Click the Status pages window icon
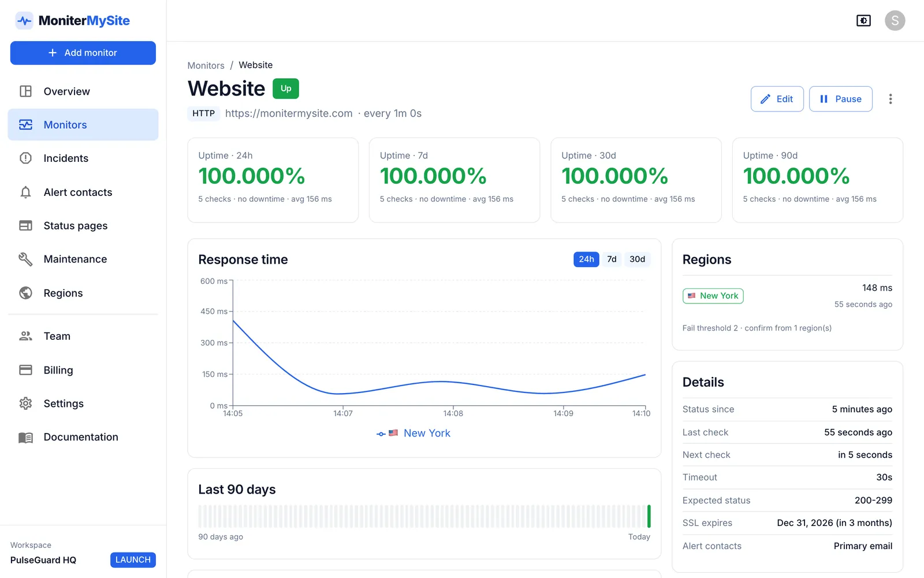The width and height of the screenshot is (924, 578). coord(25,225)
